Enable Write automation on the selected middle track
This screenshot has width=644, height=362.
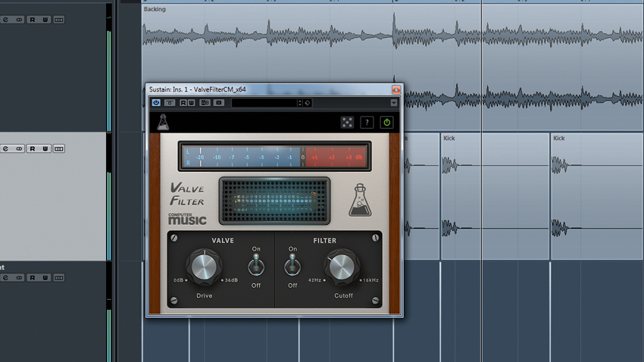[45, 148]
